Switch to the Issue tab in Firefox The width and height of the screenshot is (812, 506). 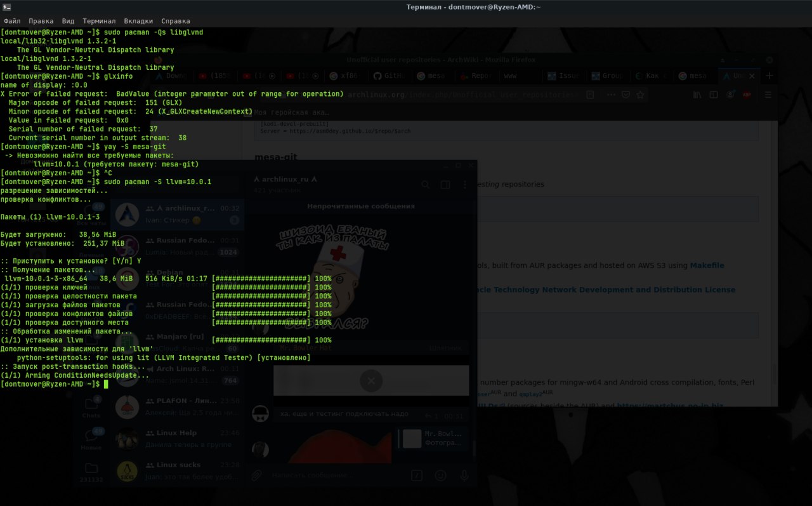(563, 76)
